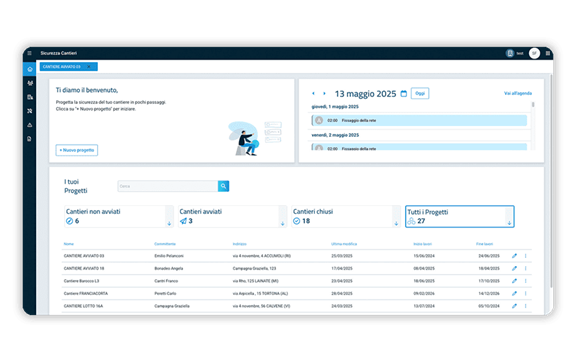Select the Tutti i Progetti filter card

tap(460, 216)
